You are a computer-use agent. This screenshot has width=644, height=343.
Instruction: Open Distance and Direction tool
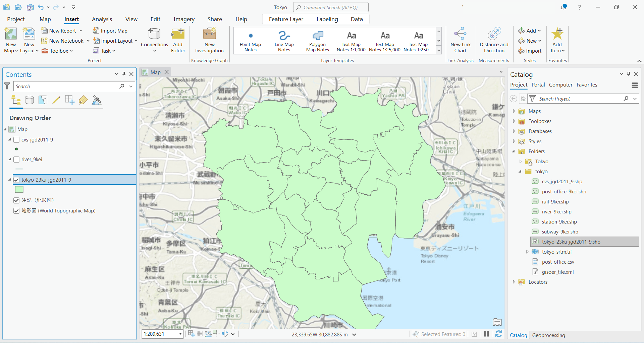494,40
